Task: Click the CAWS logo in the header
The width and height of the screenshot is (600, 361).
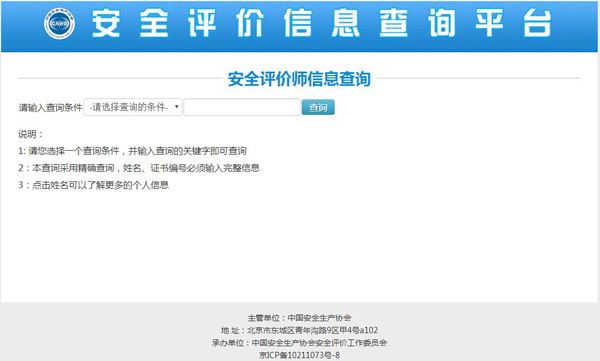Action: (x=59, y=23)
